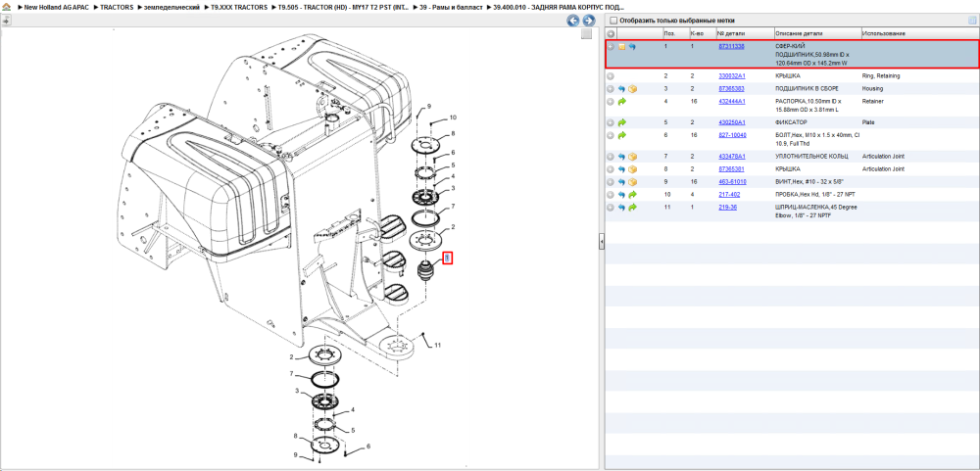The width and height of the screenshot is (980, 471).
Task: Open the diagram toolbar pin icon
Action: click(6, 21)
